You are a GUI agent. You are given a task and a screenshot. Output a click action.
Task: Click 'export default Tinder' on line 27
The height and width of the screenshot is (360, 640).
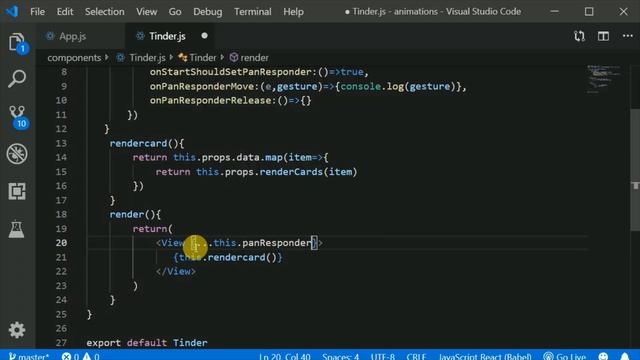pyautogui.click(x=147, y=342)
